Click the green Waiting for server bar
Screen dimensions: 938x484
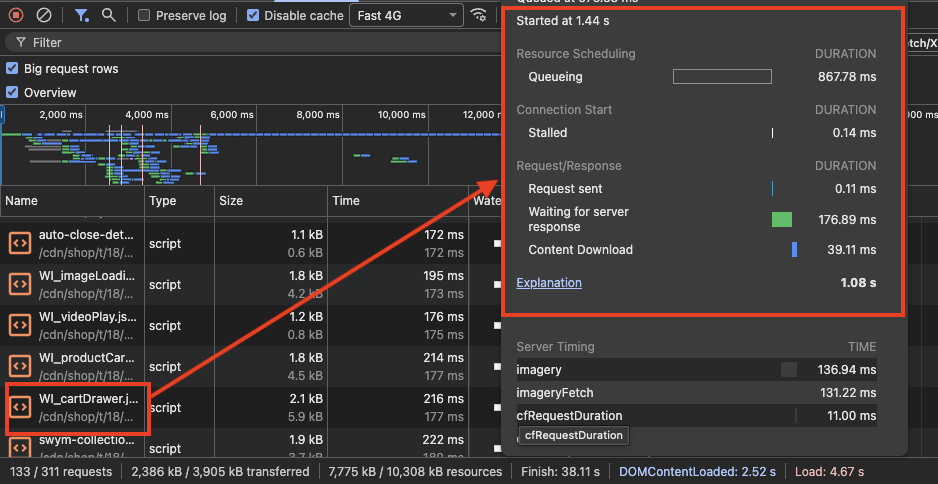(782, 220)
